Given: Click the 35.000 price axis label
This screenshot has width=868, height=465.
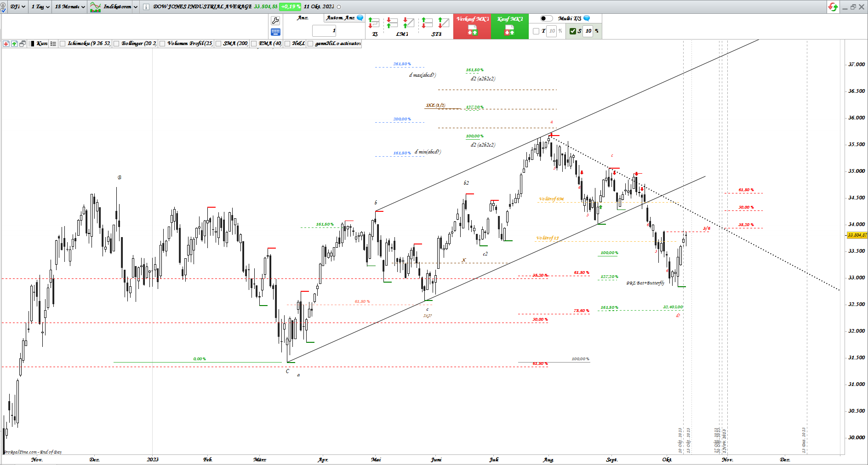Looking at the screenshot, I should pyautogui.click(x=856, y=171).
